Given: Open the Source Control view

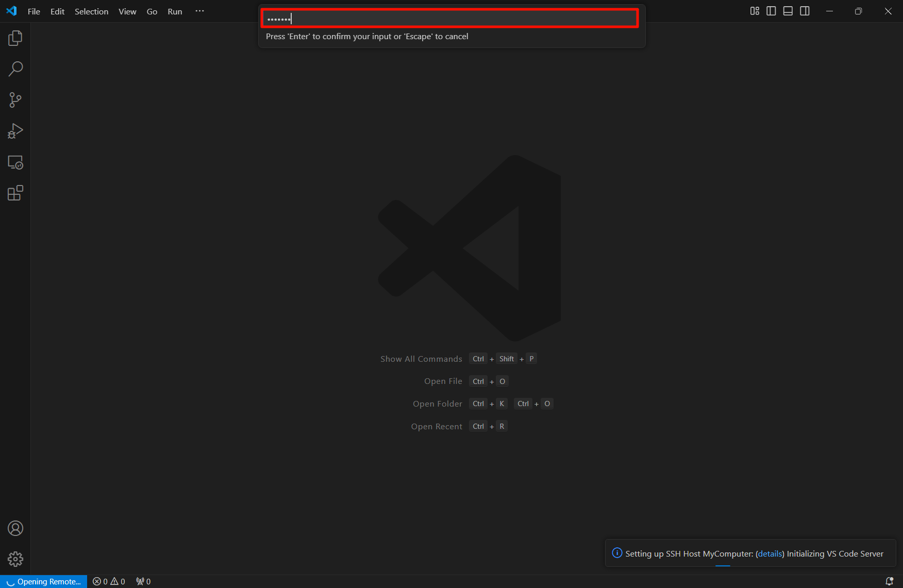Looking at the screenshot, I should click(x=15, y=100).
